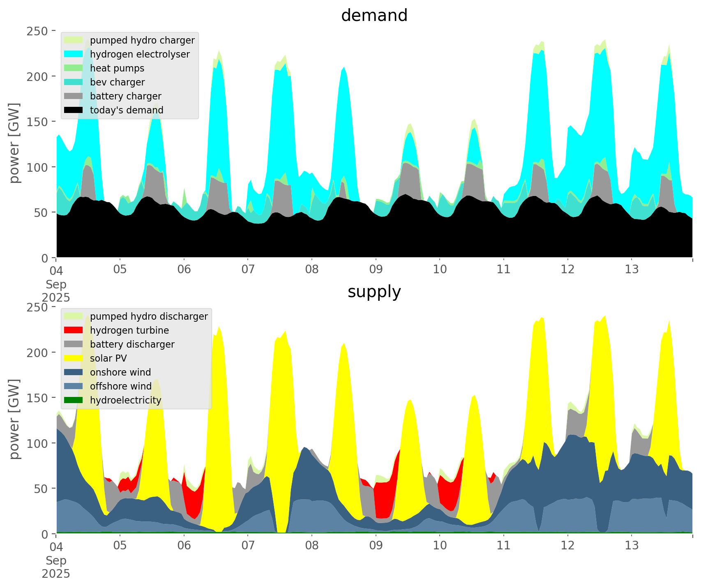The image size is (701, 588).
Task: Click the supply chart's power [GW] axis label
Action: [15, 420]
